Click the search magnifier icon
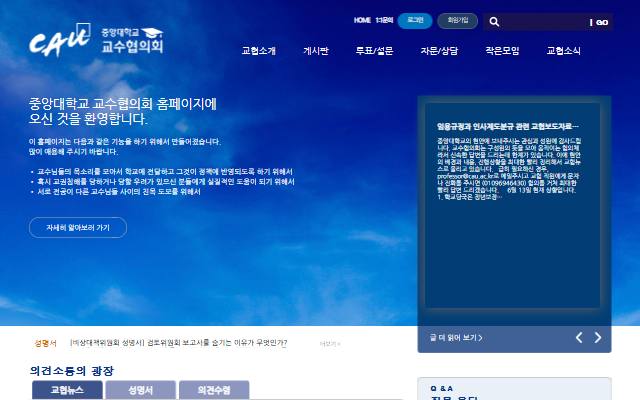The height and width of the screenshot is (400, 640). coord(494,22)
